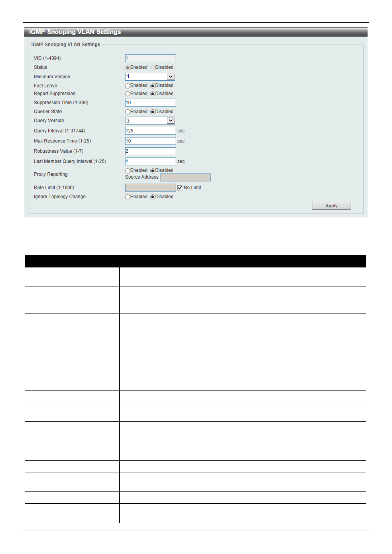Select Disabled radio for Status
The image size is (392, 554).
point(153,68)
